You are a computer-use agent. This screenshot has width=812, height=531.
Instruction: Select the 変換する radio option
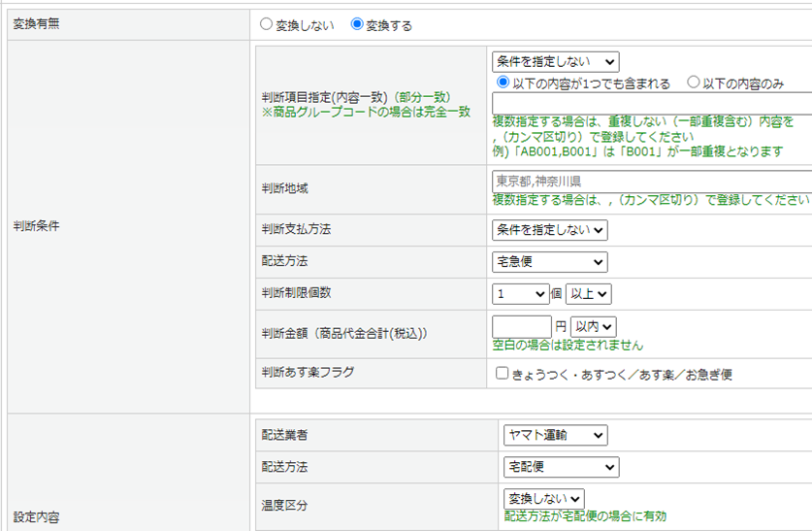357,25
